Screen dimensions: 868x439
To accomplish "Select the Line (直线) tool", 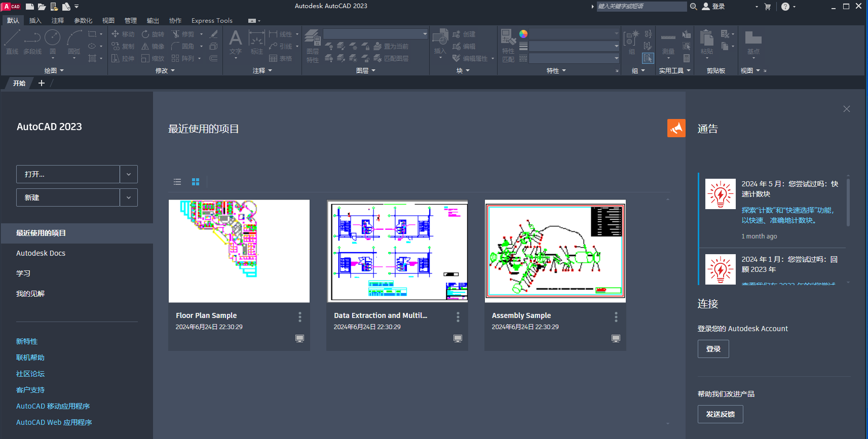I will [12, 42].
